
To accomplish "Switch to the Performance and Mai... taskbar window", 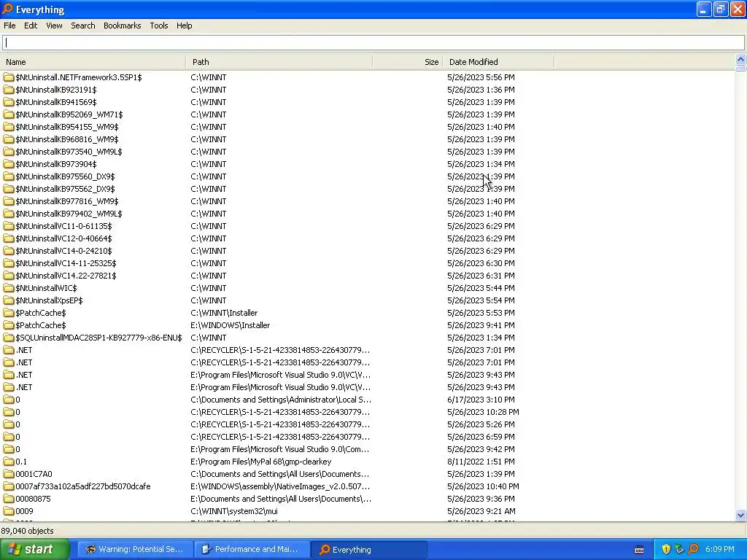I will (252, 549).
